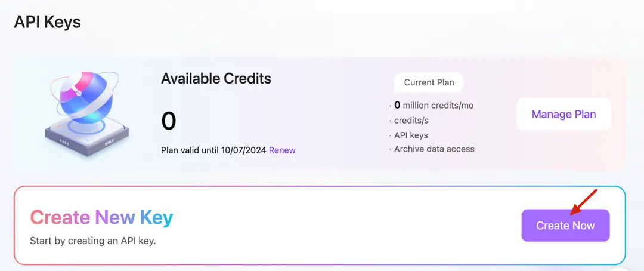The image size is (644, 271).
Task: Open the Manage Plan button
Action: tap(563, 114)
